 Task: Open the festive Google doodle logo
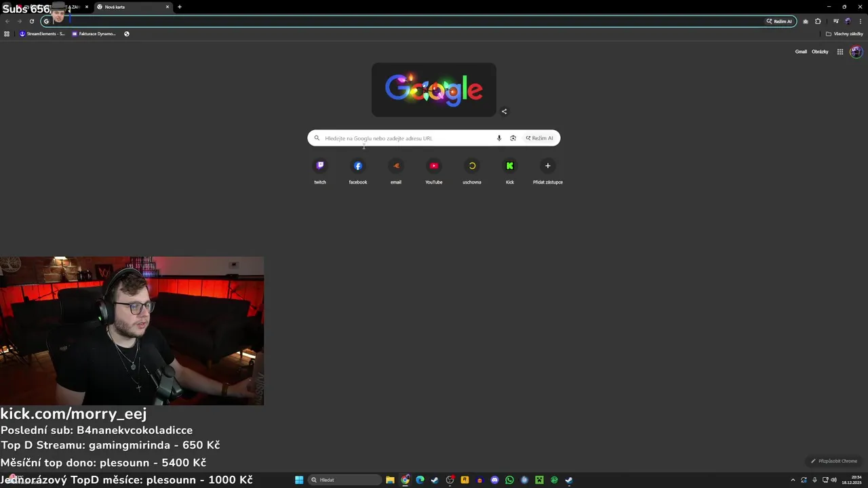pos(434,89)
